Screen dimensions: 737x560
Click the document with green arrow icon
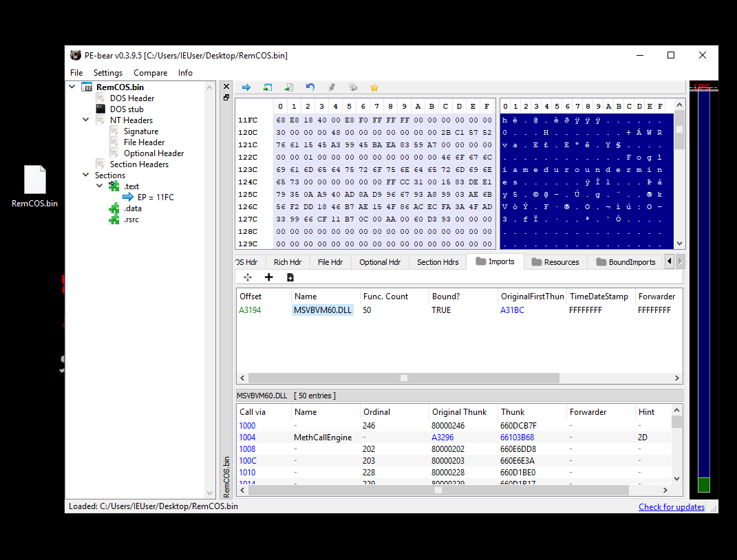pos(289,87)
